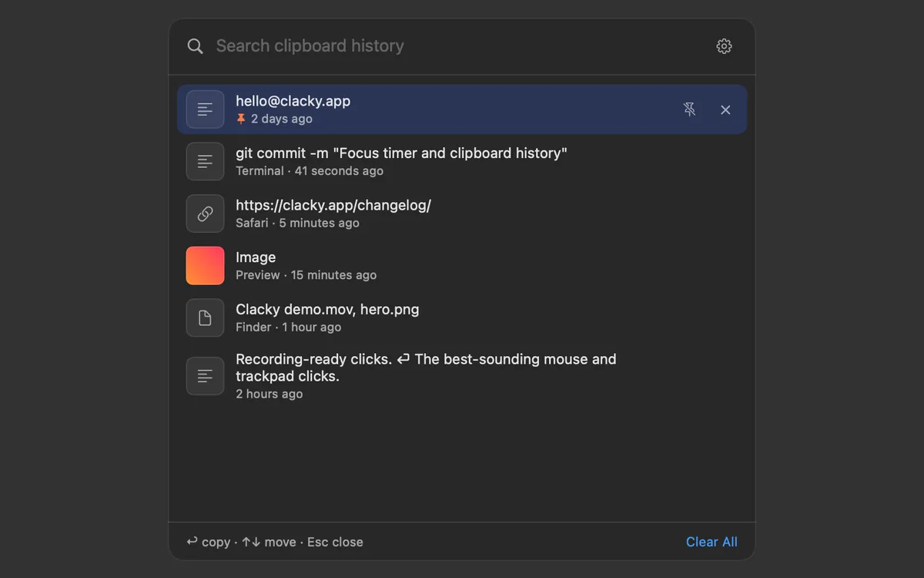
Task: Select the Clacky demo.mov, hero.png entry
Action: click(462, 318)
